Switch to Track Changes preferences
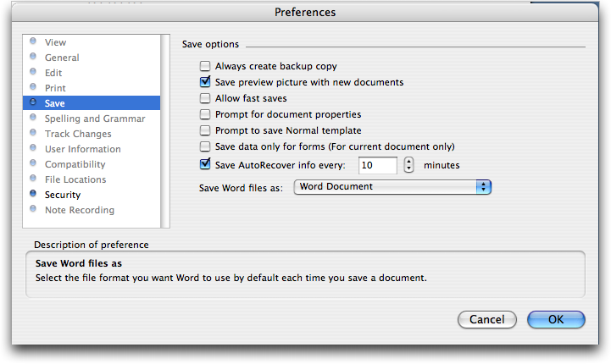The width and height of the screenshot is (611, 364). pos(78,134)
